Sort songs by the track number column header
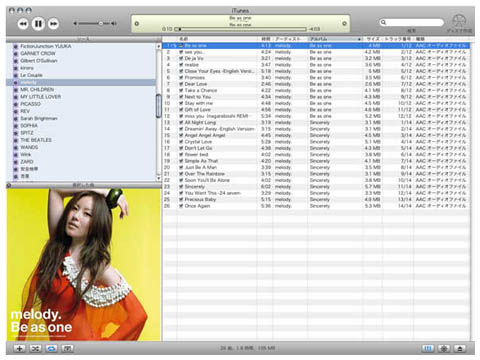This screenshot has width=480, height=360. pyautogui.click(x=398, y=39)
